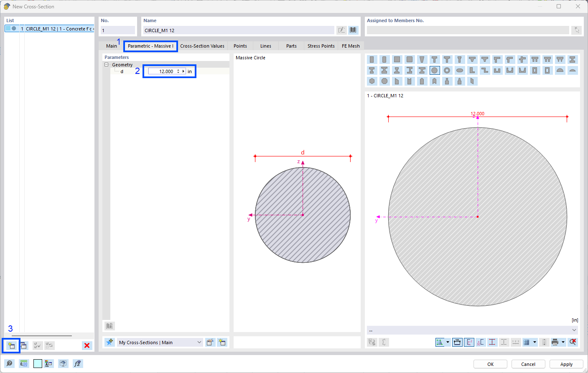The image size is (588, 373).
Task: Click the red X delete cross-section icon
Action: [87, 345]
